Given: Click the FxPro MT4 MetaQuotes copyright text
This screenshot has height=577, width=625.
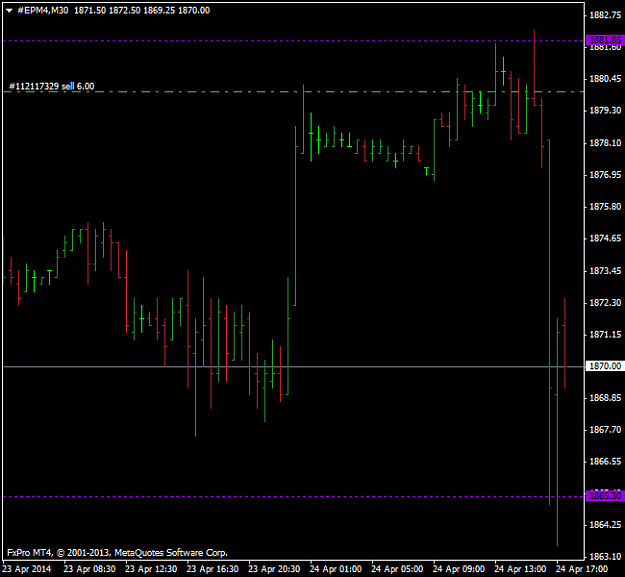Looking at the screenshot, I should 117,553.
